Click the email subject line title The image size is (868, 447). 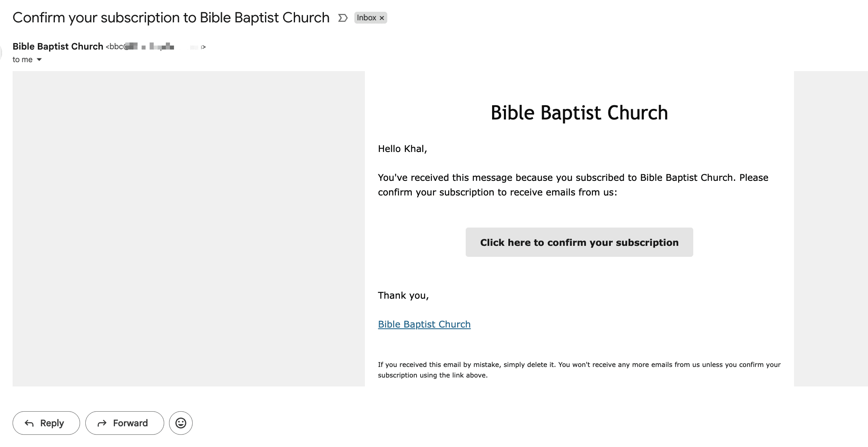click(x=171, y=18)
